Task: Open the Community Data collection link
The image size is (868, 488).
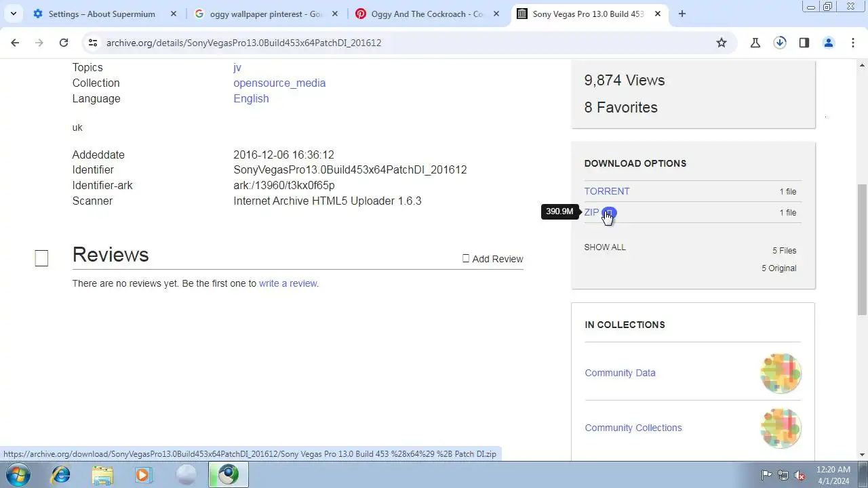Action: (x=620, y=373)
